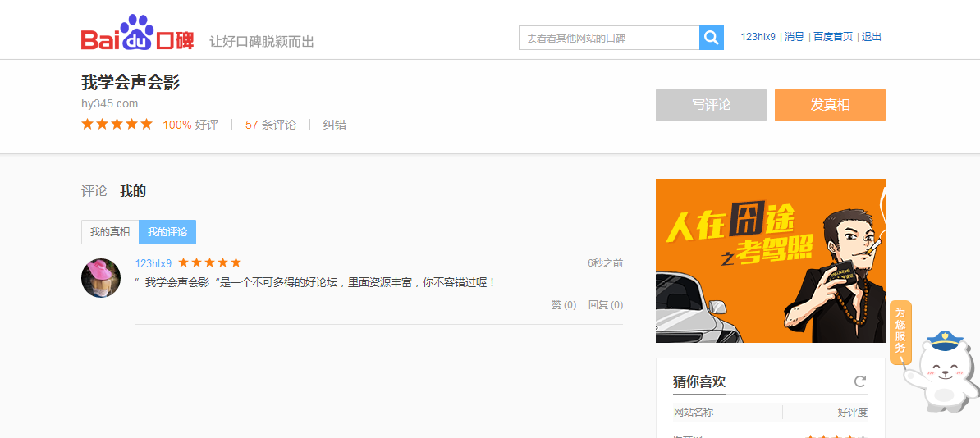Viewport: 980px width, 438px height.
Task: Click the 我学会声会影 site title
Action: click(x=131, y=82)
